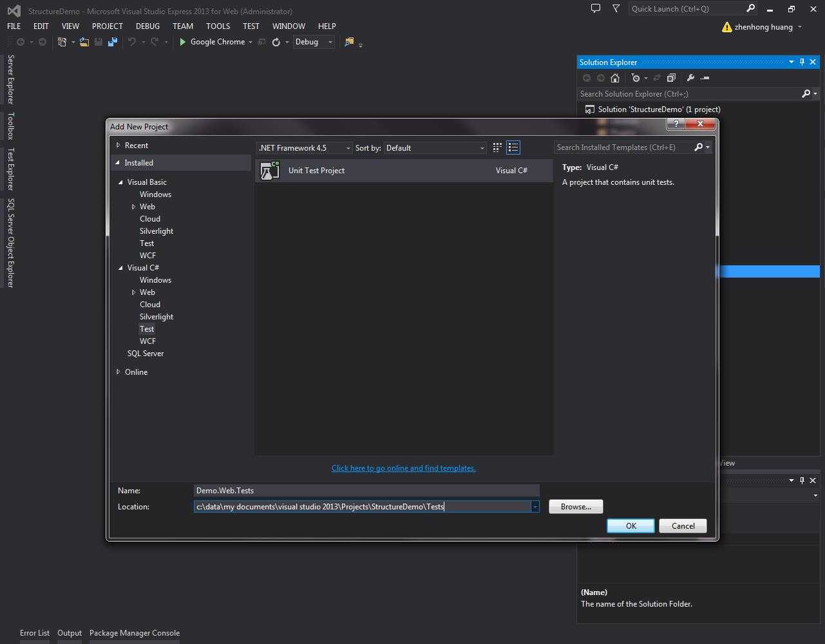Pin the Properties panel
The height and width of the screenshot is (644, 825).
(x=802, y=480)
